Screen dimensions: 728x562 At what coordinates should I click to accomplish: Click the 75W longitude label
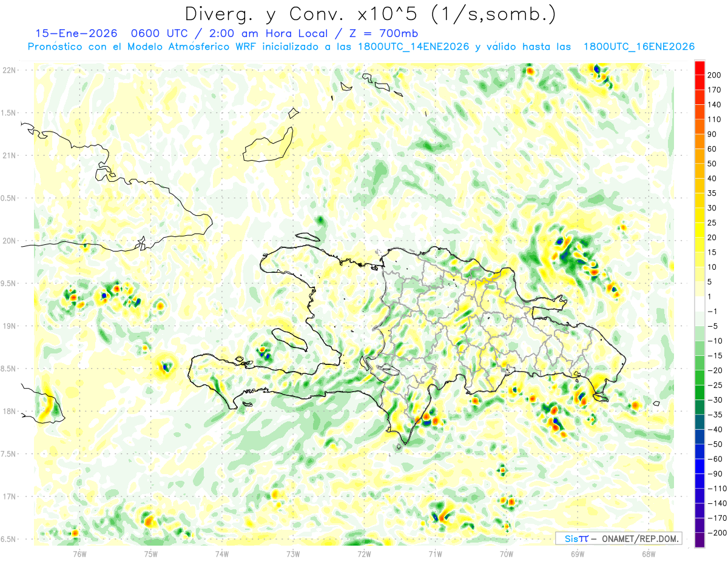151,553
